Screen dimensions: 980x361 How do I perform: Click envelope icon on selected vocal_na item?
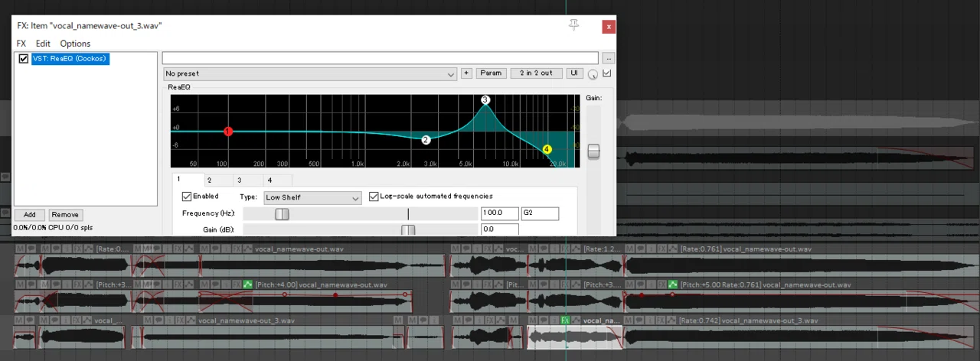coord(576,320)
